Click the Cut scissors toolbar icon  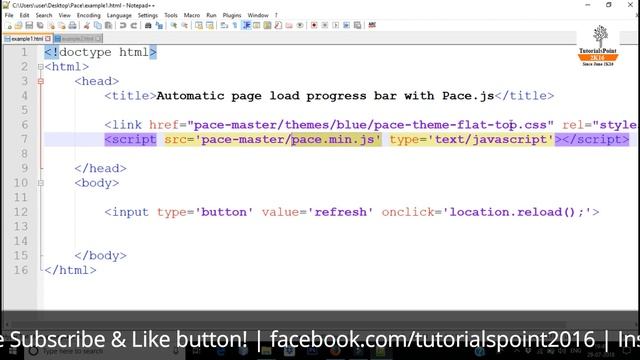(87, 25)
